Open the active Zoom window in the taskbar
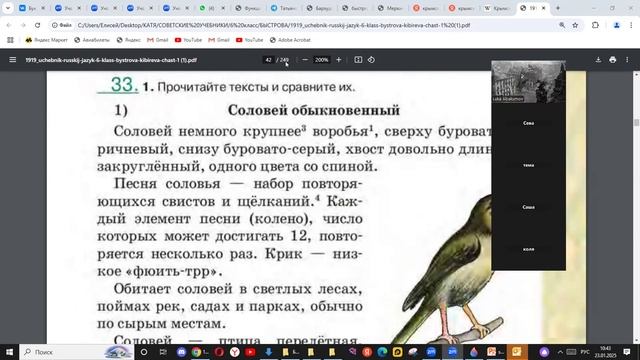This screenshot has width=640, height=360. pyautogui.click(x=452, y=352)
